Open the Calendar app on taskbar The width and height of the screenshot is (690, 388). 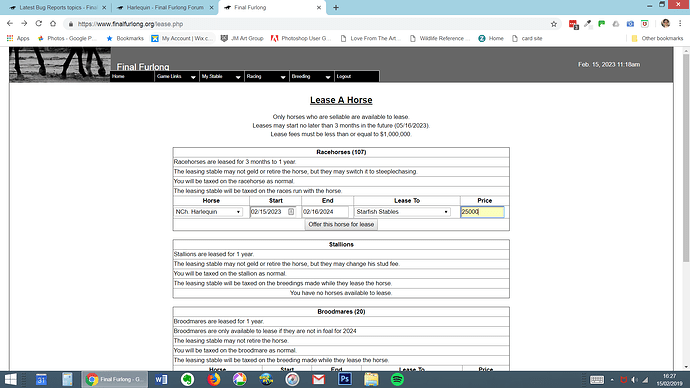(x=41, y=379)
